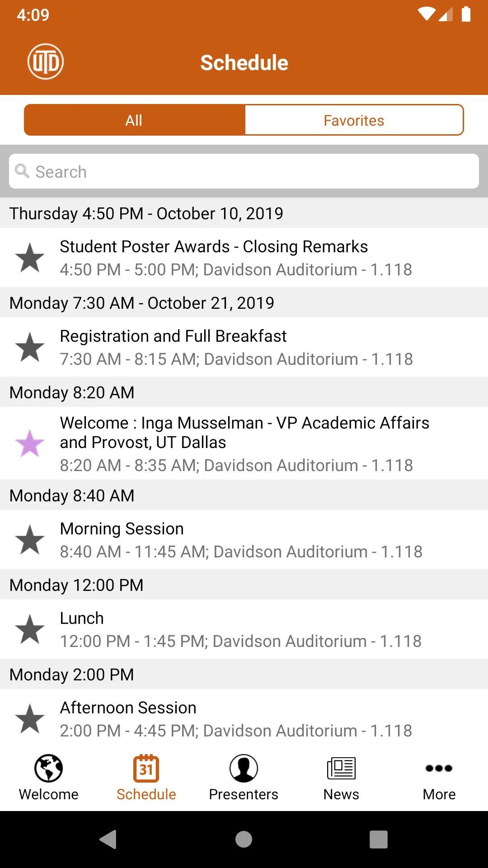Select the Schedule calendar icon
Viewport: 488px width, 868px height.
[146, 768]
